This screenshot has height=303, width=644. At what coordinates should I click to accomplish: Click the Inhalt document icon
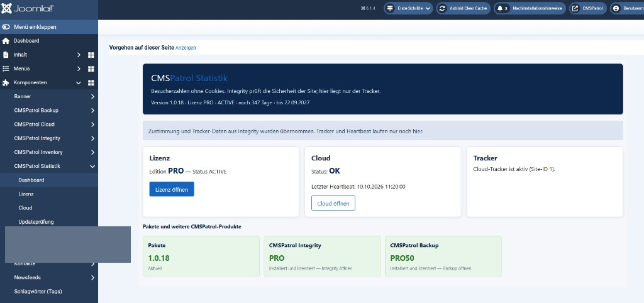click(x=6, y=55)
